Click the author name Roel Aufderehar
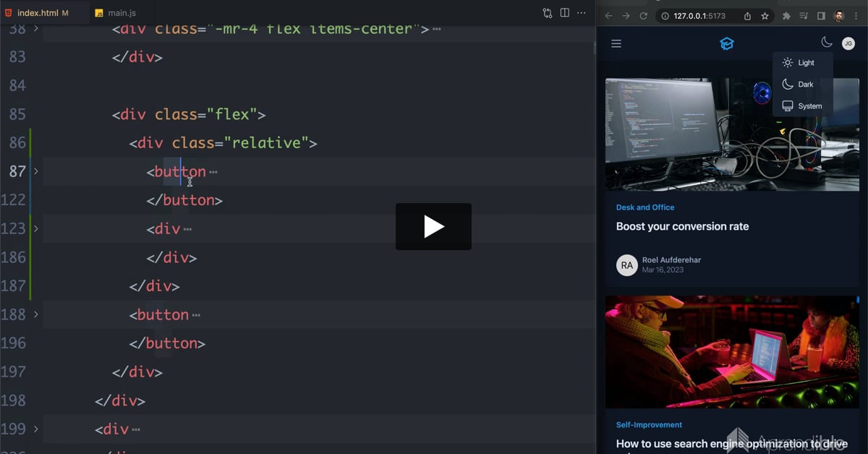868x454 pixels. pyautogui.click(x=671, y=260)
